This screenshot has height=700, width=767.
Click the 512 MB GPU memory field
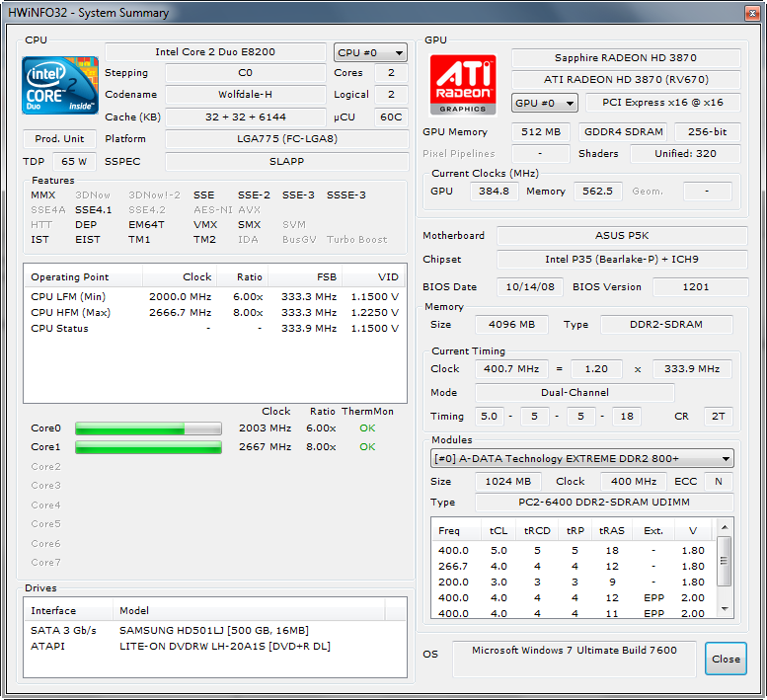tap(541, 131)
